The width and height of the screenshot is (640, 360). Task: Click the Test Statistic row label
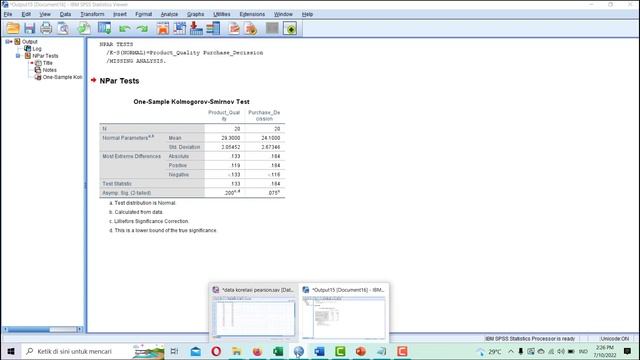pos(117,184)
